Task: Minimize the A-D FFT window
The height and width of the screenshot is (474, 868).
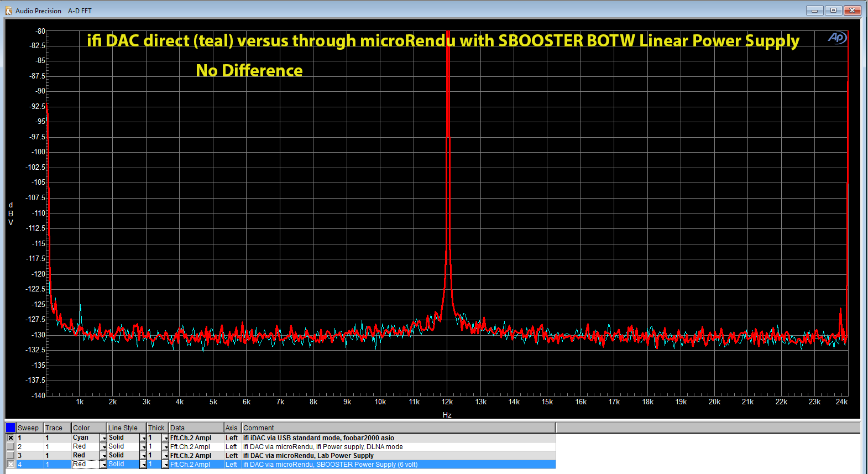Action: coord(814,10)
